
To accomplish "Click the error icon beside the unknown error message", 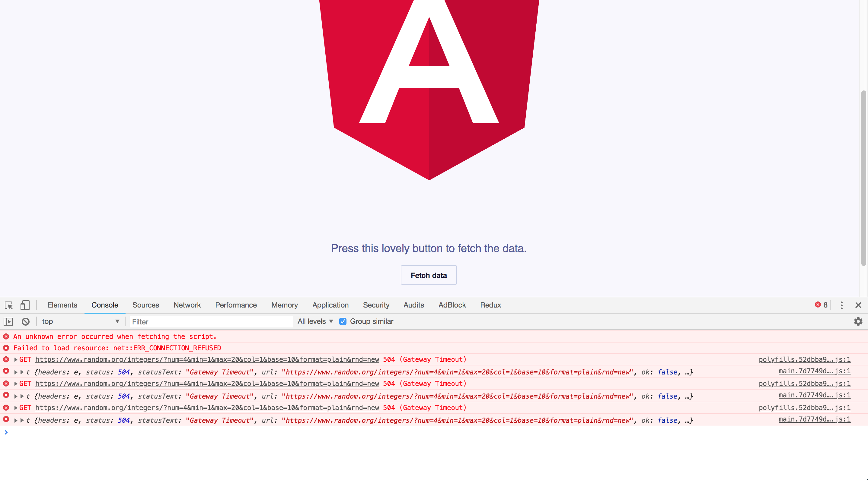I will (x=5, y=336).
